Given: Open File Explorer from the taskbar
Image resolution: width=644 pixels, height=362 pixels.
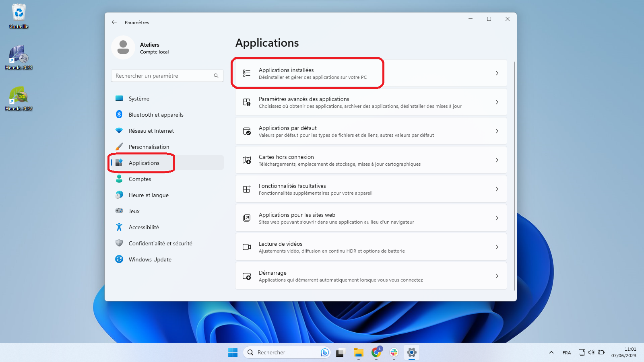Looking at the screenshot, I should pyautogui.click(x=358, y=353).
